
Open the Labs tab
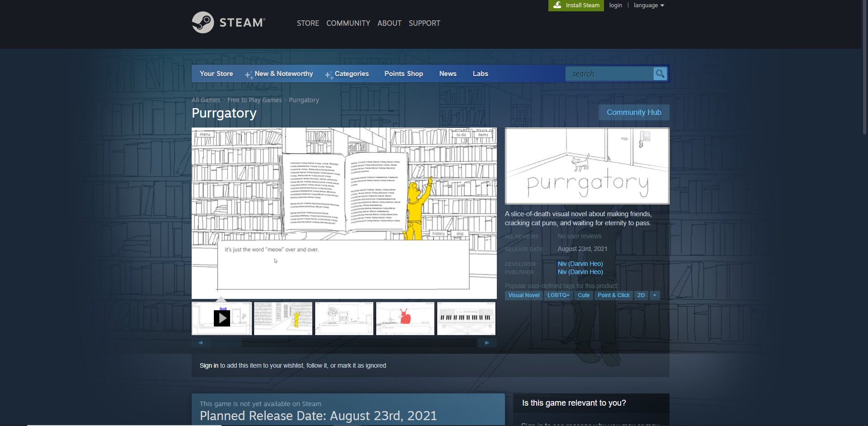[480, 74]
